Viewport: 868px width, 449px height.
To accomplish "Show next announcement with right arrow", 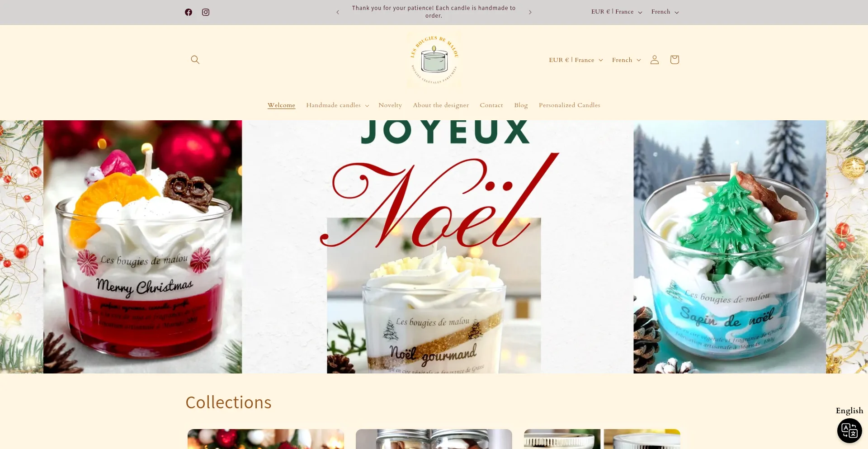I will pos(530,12).
